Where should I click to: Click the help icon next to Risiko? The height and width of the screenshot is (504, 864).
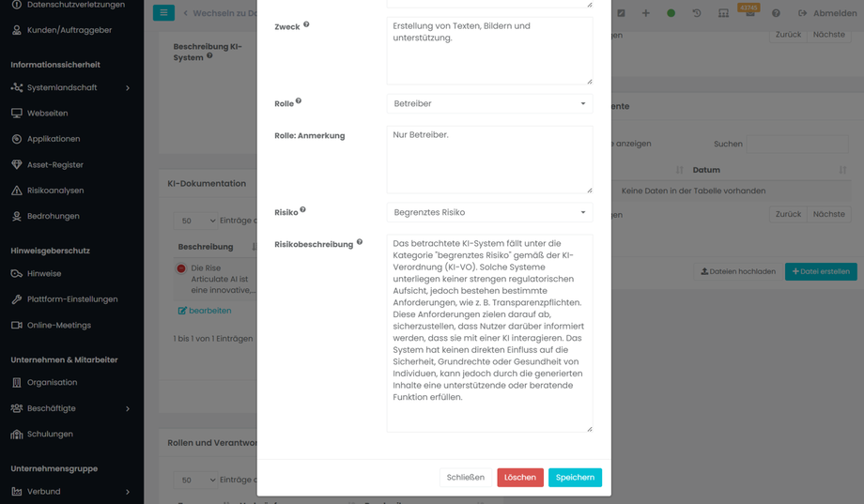tap(302, 210)
